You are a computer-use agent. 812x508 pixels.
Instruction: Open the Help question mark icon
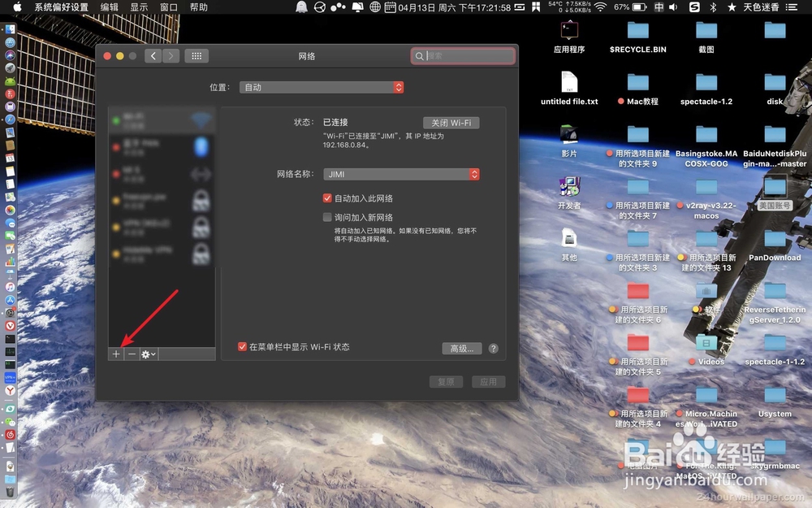pyautogui.click(x=492, y=348)
